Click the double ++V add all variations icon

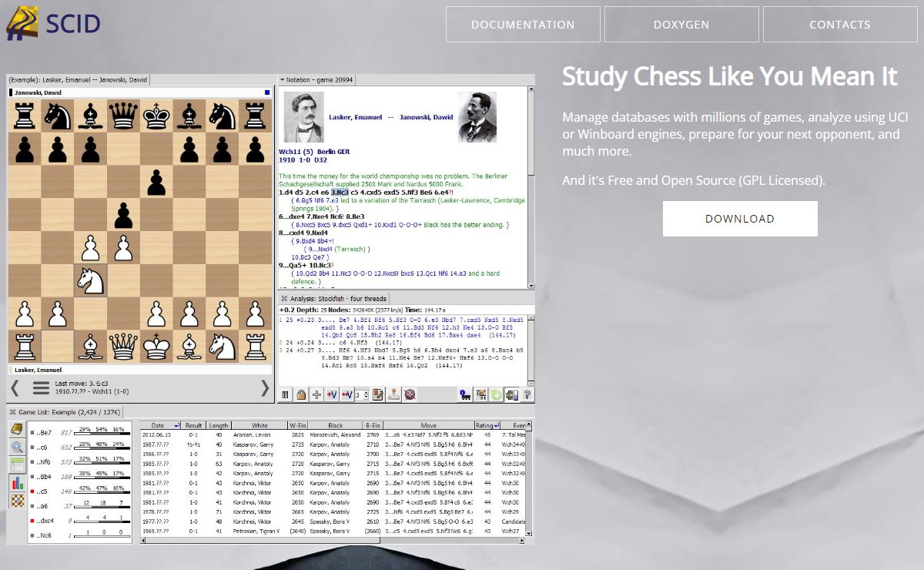(x=347, y=394)
